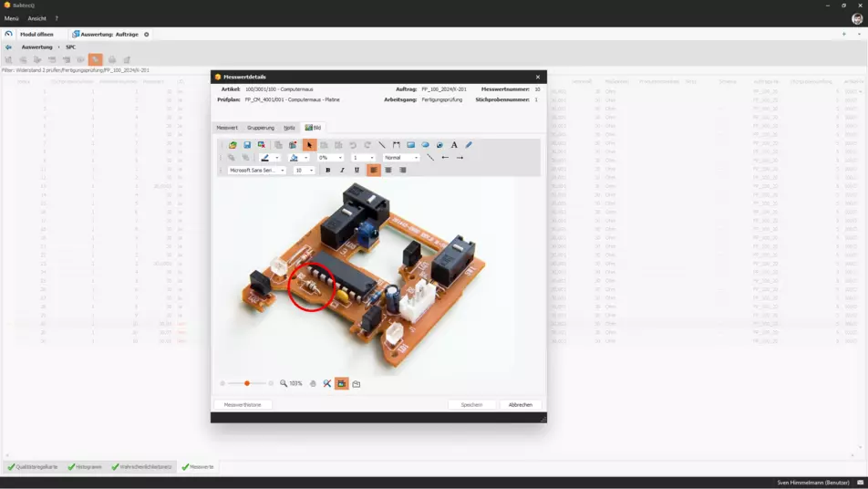Open the Microsoft Sans Serif font dropdown
This screenshot has width=868, height=489.
[283, 171]
